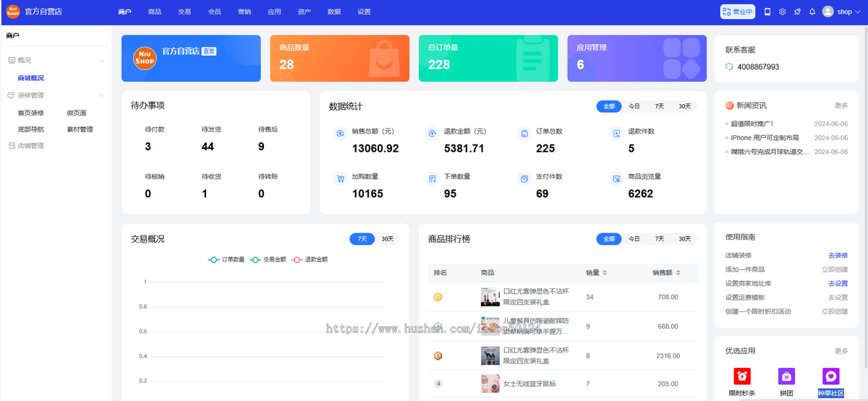
Task: Open 商品 in top menu
Action: coord(154,12)
